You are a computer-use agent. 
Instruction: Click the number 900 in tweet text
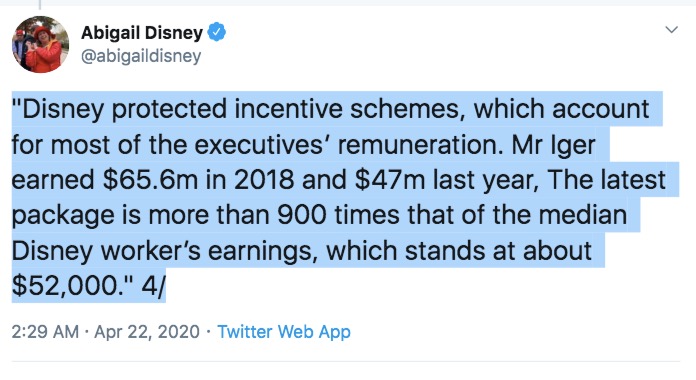[302, 215]
